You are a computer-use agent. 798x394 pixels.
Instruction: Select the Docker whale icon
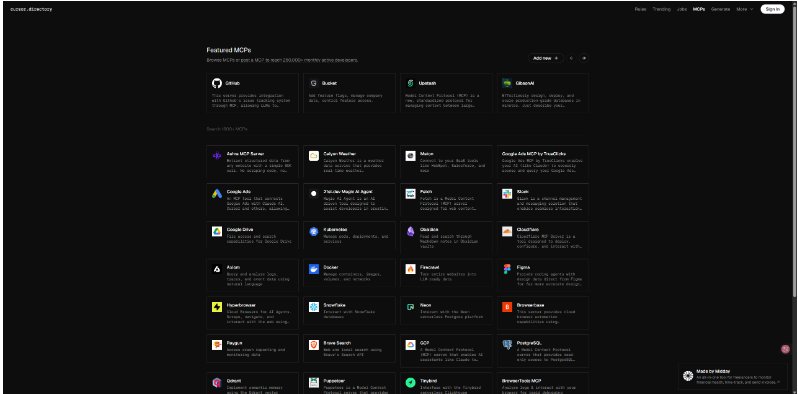(314, 269)
